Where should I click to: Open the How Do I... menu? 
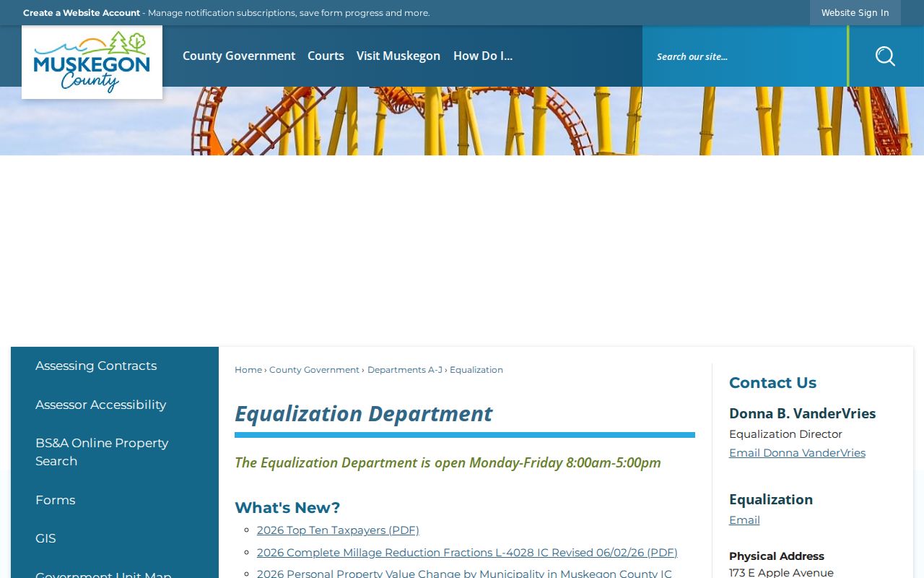483,56
